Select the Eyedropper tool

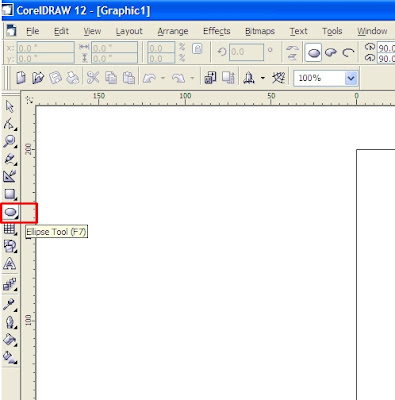[x=10, y=304]
